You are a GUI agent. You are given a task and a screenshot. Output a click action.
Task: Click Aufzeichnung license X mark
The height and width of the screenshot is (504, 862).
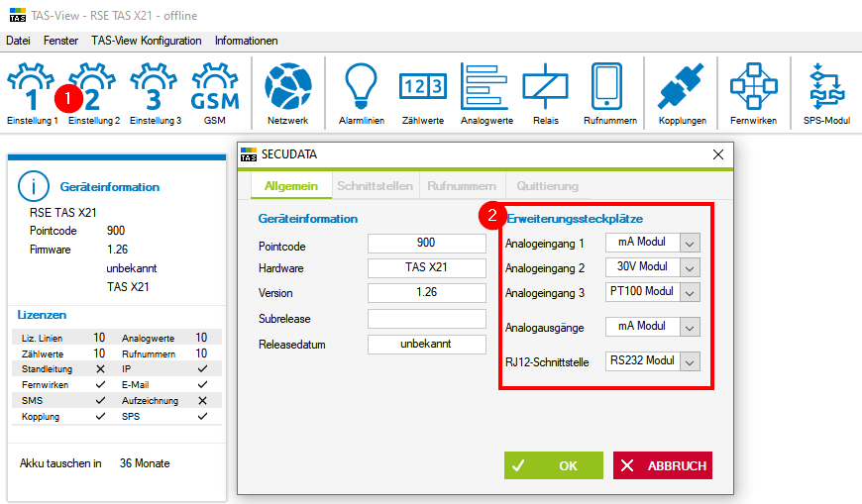202,401
